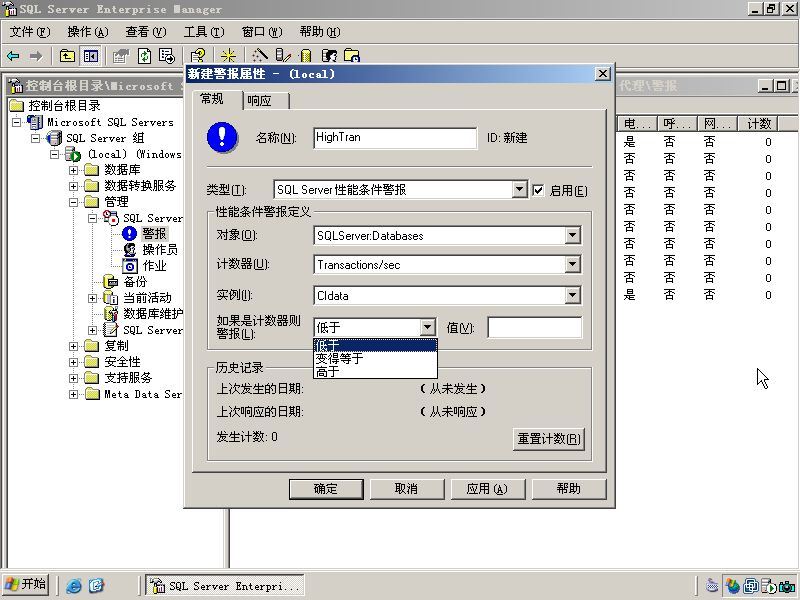Open the 操作(A) menu
Viewport: 800px width, 600px height.
(x=88, y=32)
